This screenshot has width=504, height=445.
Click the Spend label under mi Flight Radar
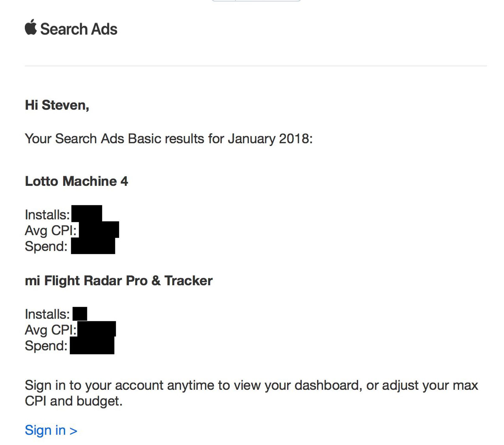point(46,346)
